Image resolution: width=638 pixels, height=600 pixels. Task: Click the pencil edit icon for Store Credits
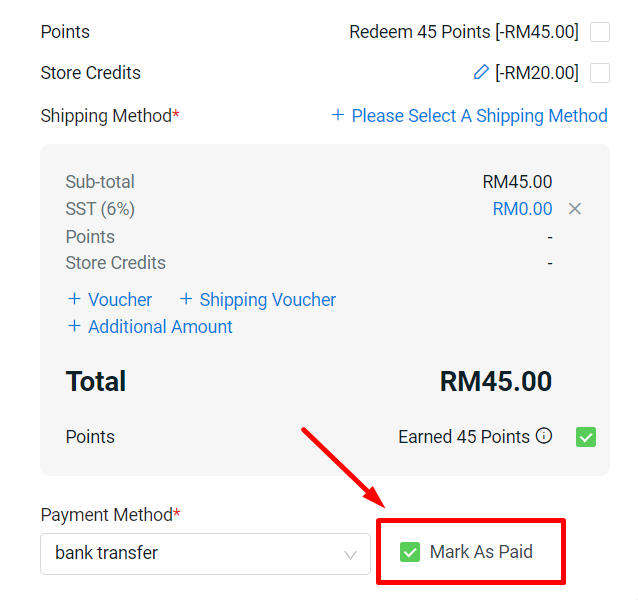pyautogui.click(x=481, y=72)
